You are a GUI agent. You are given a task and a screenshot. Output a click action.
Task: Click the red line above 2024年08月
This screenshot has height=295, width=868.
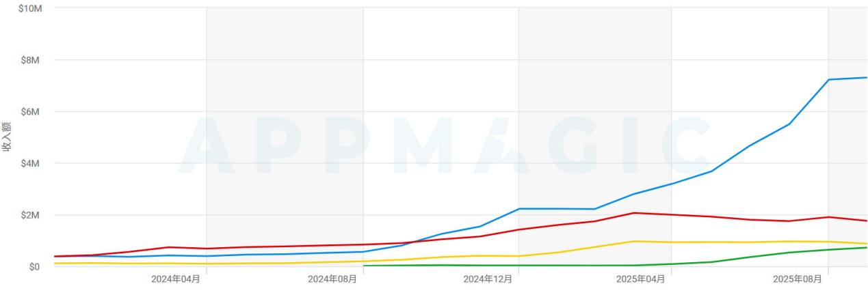coord(363,244)
